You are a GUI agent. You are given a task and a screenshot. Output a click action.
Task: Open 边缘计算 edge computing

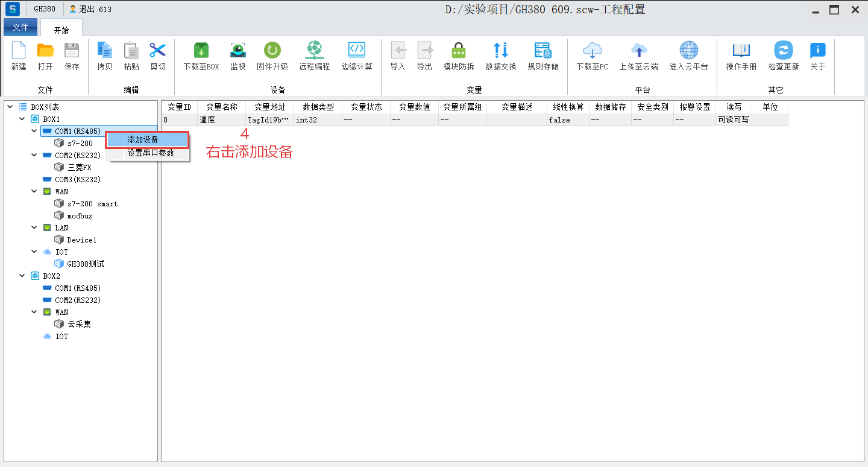(x=357, y=51)
